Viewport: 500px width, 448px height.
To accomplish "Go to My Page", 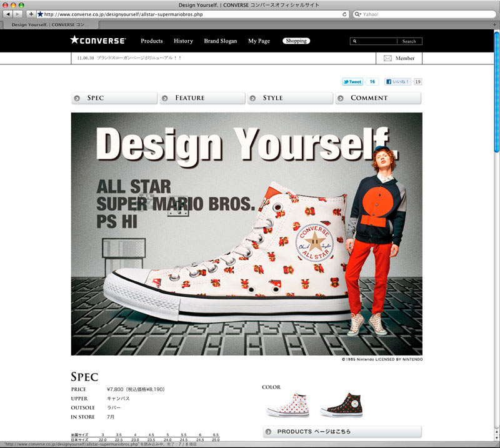I will (259, 41).
